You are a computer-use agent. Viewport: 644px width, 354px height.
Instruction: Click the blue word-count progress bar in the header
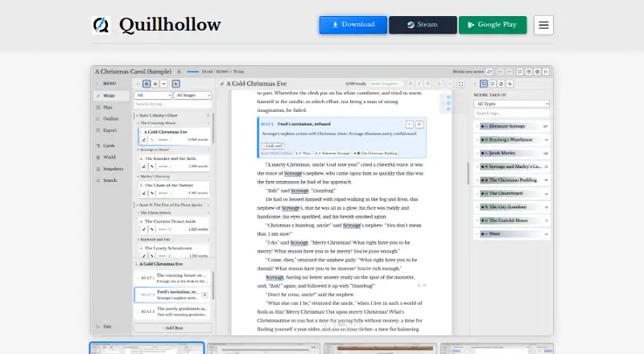193,72
